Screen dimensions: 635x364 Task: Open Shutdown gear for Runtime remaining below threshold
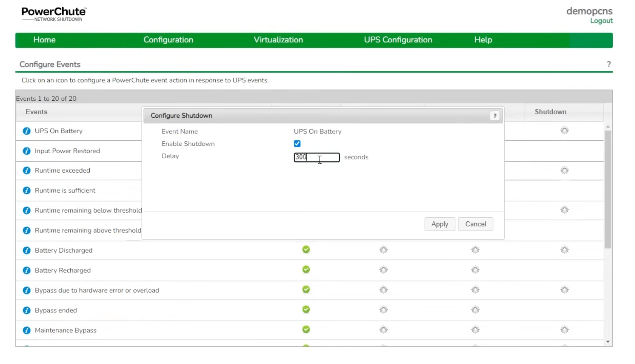pos(564,210)
